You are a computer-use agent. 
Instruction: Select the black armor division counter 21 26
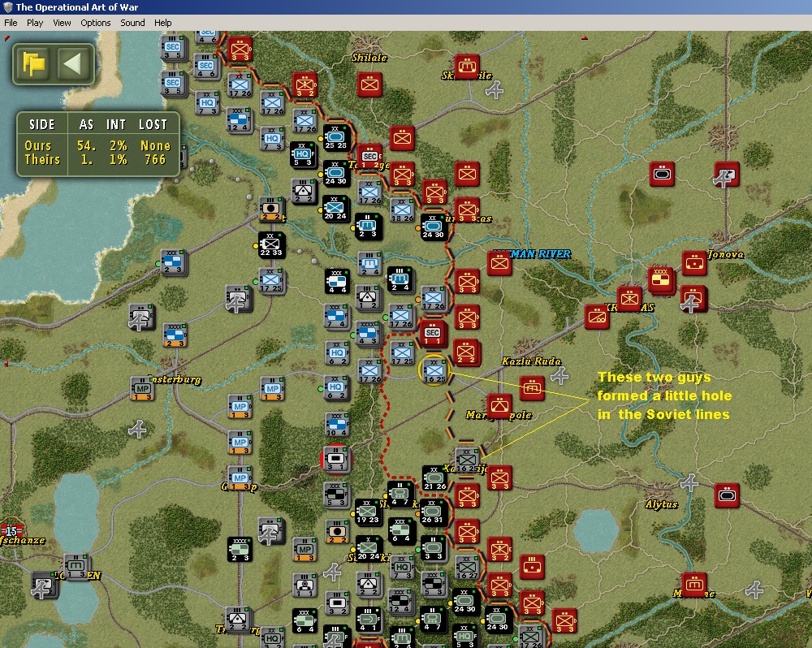[434, 478]
